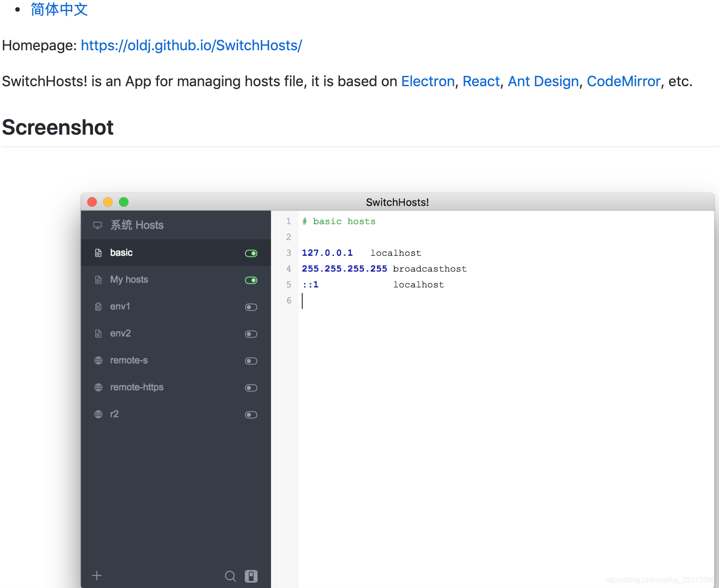Image resolution: width=719 pixels, height=588 pixels.
Task: Click 'localhost' on editor line 3
Action: tap(396, 253)
